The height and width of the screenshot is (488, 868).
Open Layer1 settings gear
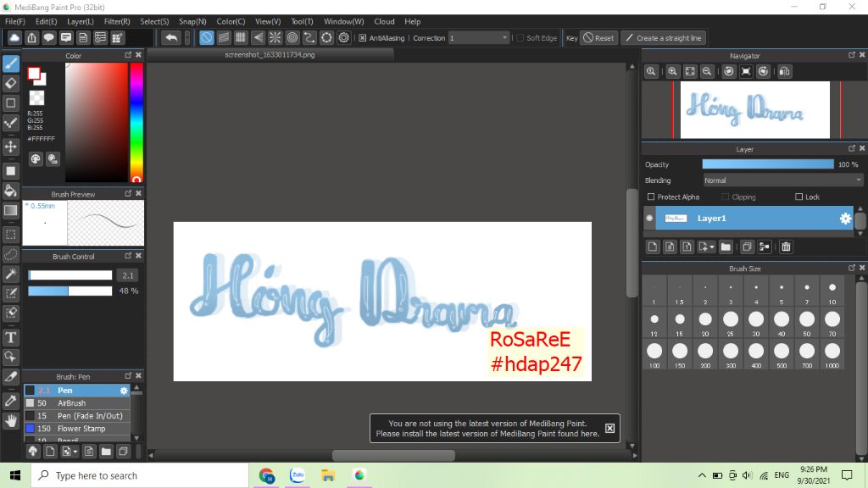pos(845,219)
